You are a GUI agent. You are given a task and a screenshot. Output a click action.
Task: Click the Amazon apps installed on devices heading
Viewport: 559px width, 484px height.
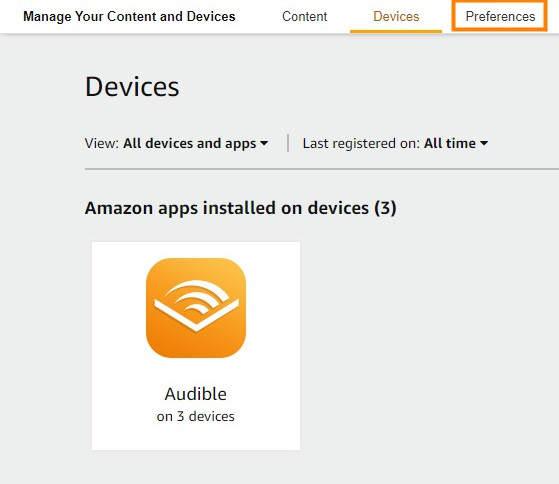241,208
